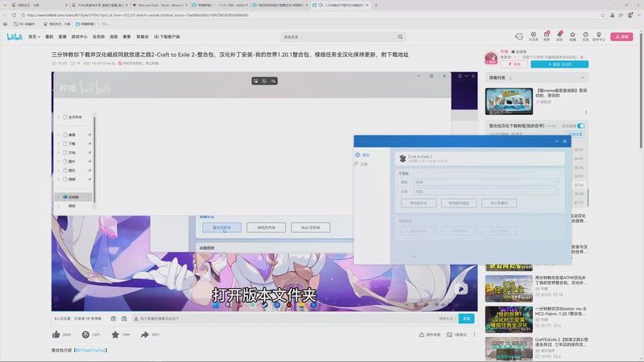Go to 番剧 section
644x362 pixels.
[x=49, y=37]
